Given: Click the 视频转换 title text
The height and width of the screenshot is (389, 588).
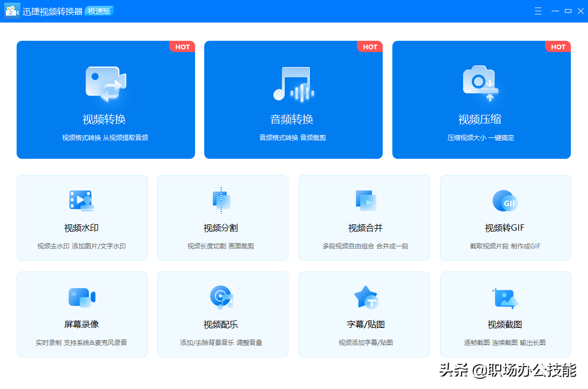Looking at the screenshot, I should 104,120.
